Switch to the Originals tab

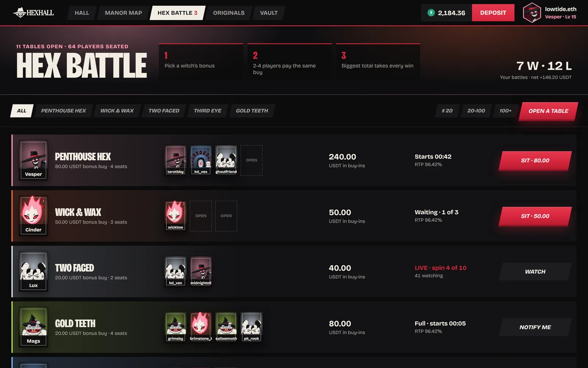coord(229,13)
